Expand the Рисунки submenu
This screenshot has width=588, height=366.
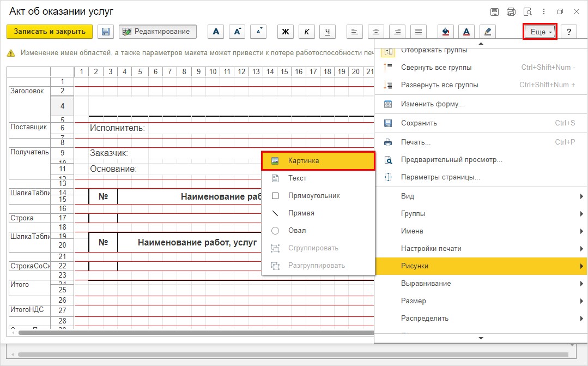coord(481,266)
